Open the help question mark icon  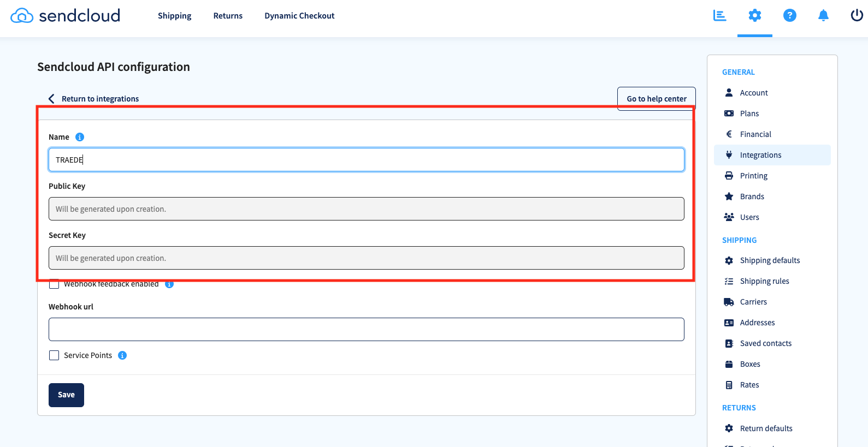tap(790, 15)
